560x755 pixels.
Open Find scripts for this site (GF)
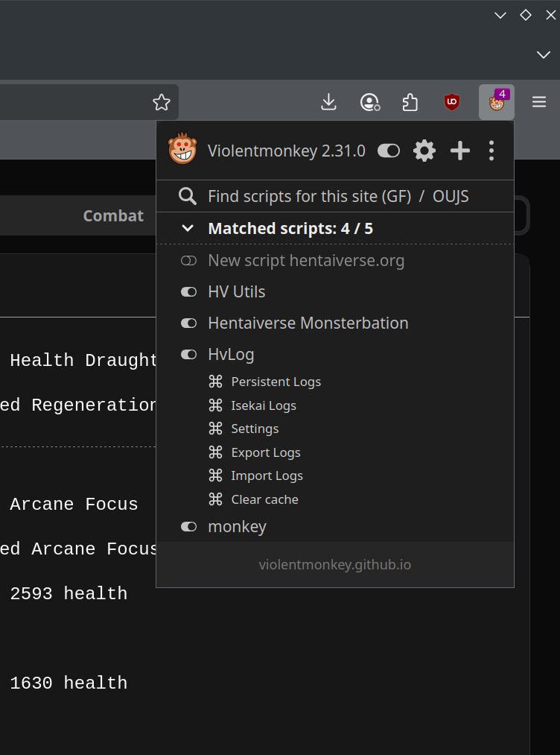pyautogui.click(x=309, y=197)
